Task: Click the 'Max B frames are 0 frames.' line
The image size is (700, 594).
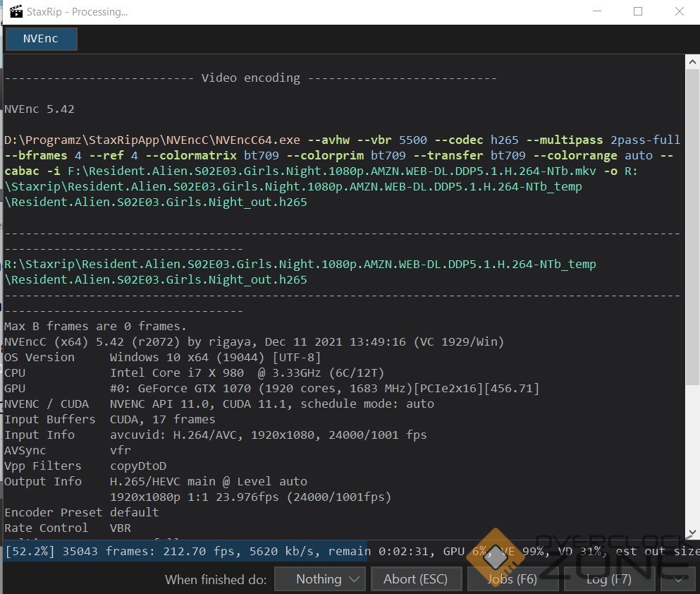Action: (95, 326)
